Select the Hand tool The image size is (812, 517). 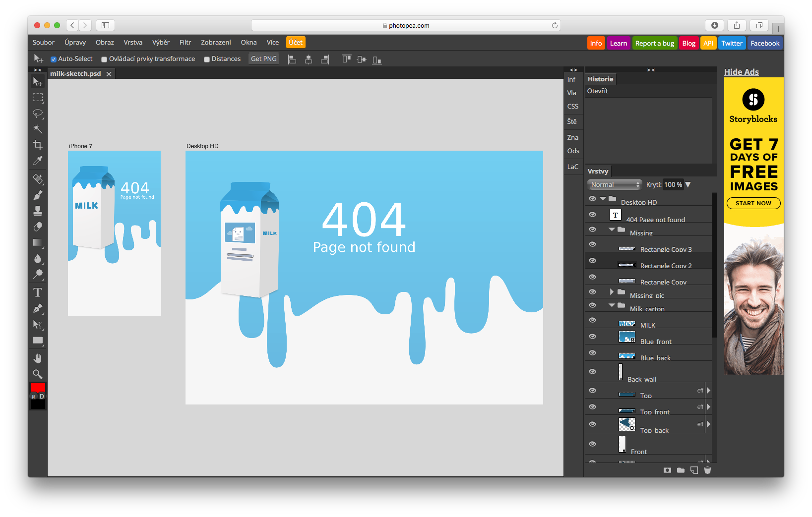38,358
